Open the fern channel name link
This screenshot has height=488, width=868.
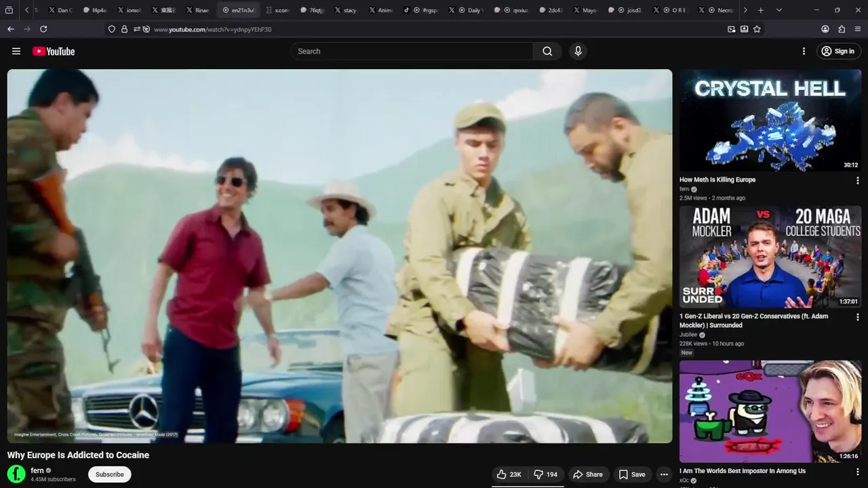[x=37, y=470]
